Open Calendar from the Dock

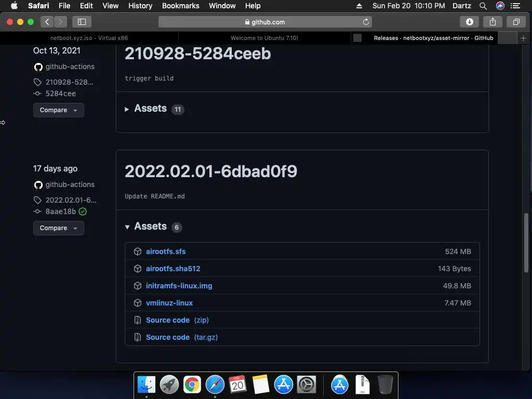[x=237, y=385]
